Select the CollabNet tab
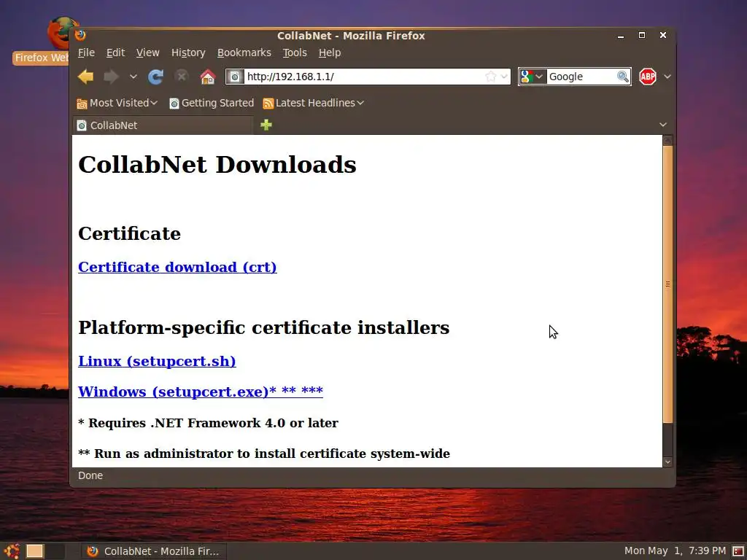The width and height of the screenshot is (747, 560). 163,125
